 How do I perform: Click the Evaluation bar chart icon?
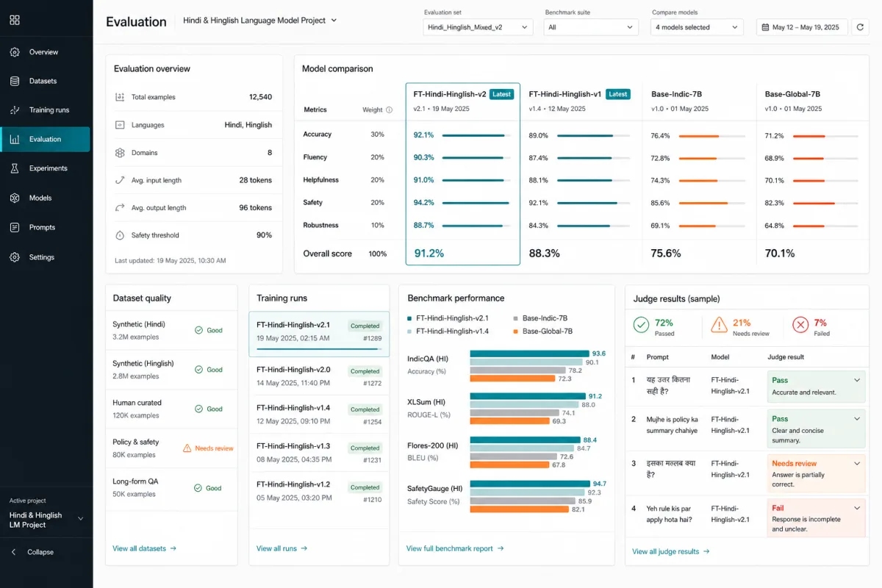[x=15, y=139]
